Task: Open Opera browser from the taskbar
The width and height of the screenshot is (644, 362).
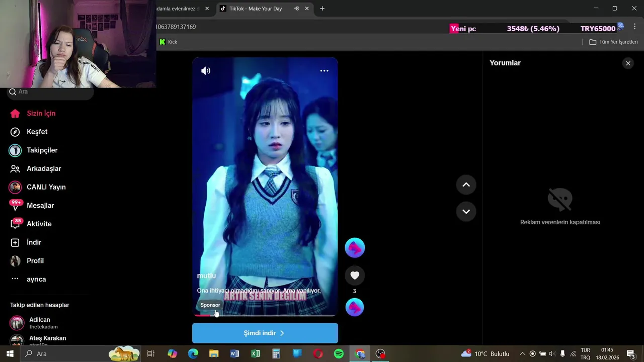Action: point(318,354)
